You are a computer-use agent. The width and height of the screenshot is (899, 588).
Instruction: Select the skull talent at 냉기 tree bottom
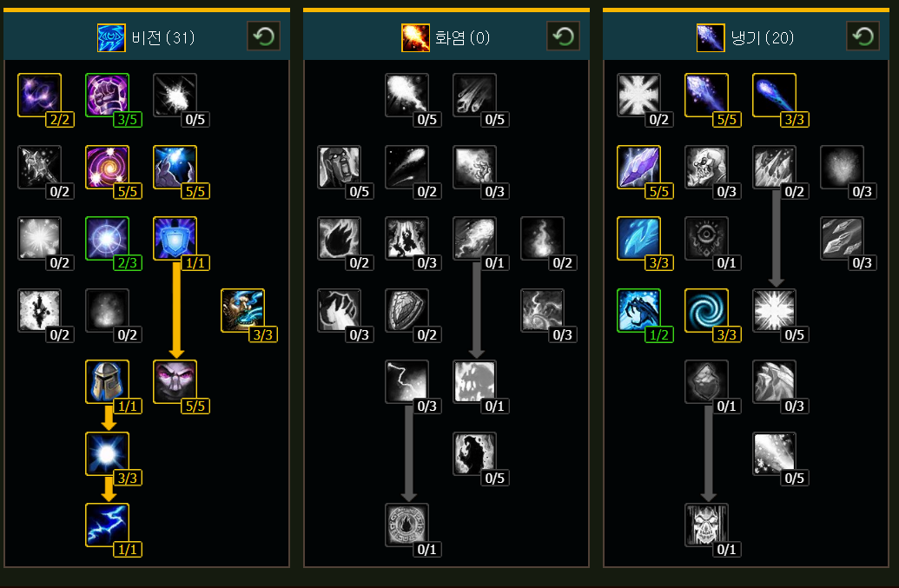(706, 525)
